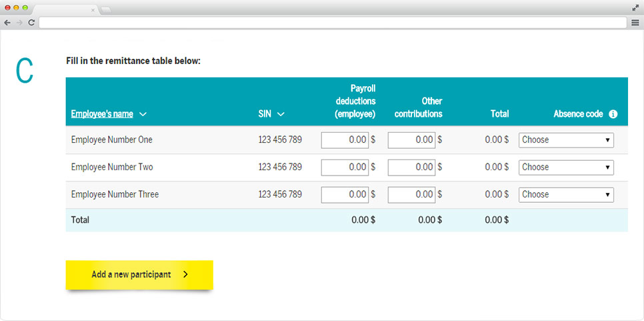
Task: Click the Add a new participant button
Action: tap(139, 274)
